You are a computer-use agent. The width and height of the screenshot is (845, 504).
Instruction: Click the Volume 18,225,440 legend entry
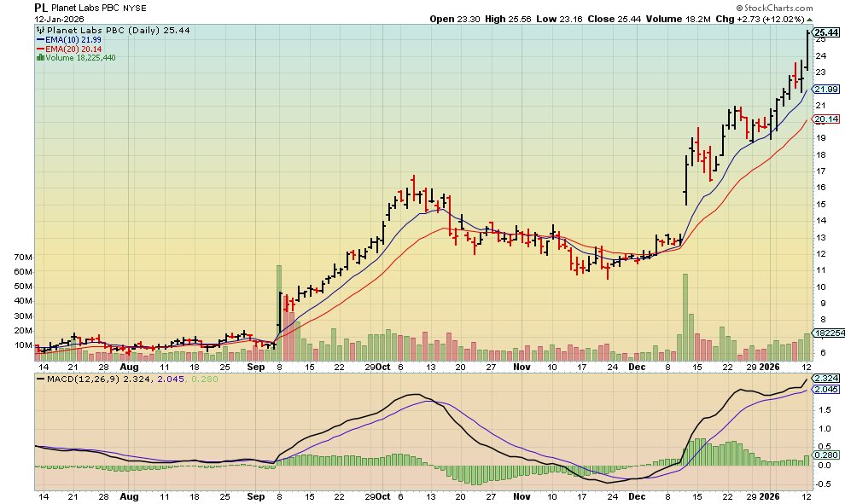[x=80, y=58]
